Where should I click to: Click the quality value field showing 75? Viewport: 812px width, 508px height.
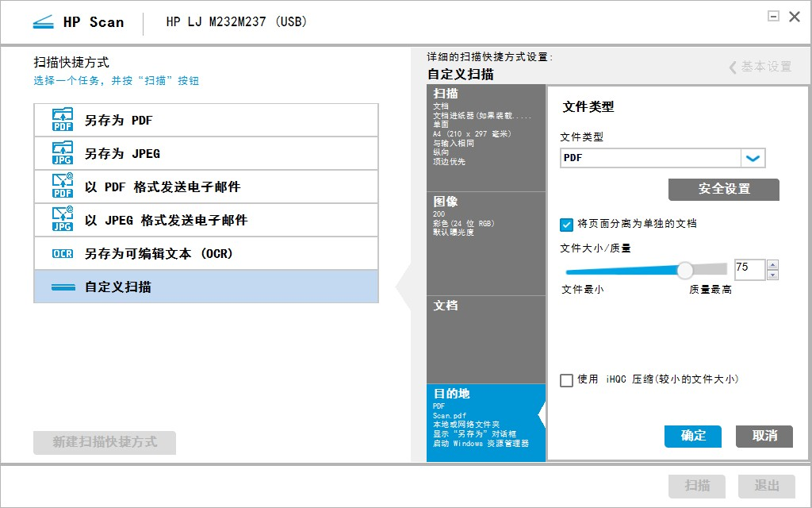(749, 269)
